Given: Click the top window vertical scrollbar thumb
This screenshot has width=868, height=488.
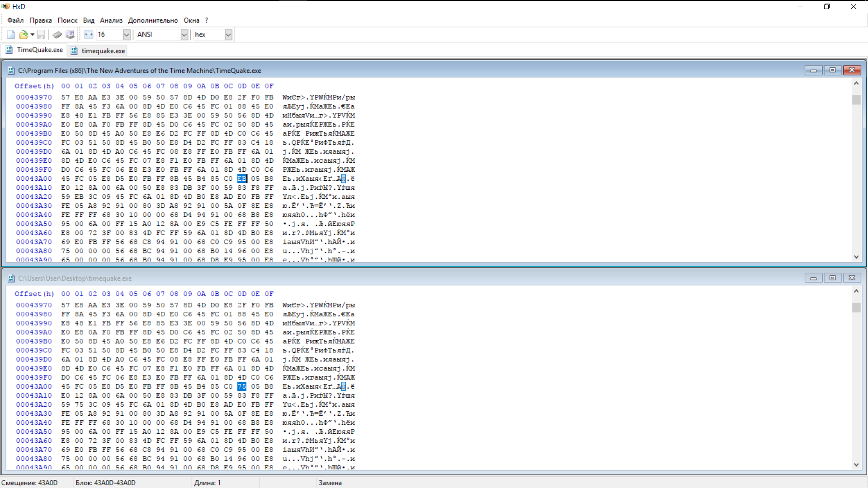Looking at the screenshot, I should click(856, 100).
